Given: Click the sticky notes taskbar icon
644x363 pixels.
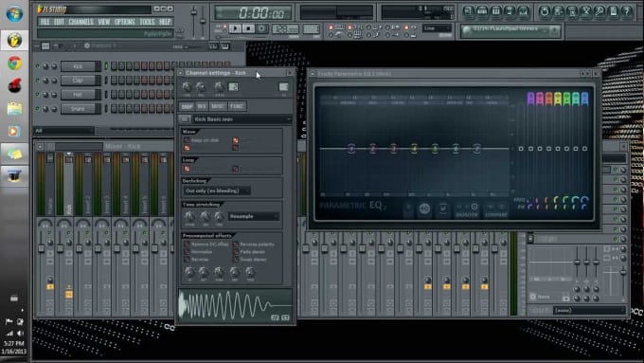Looking at the screenshot, I should 14,154.
